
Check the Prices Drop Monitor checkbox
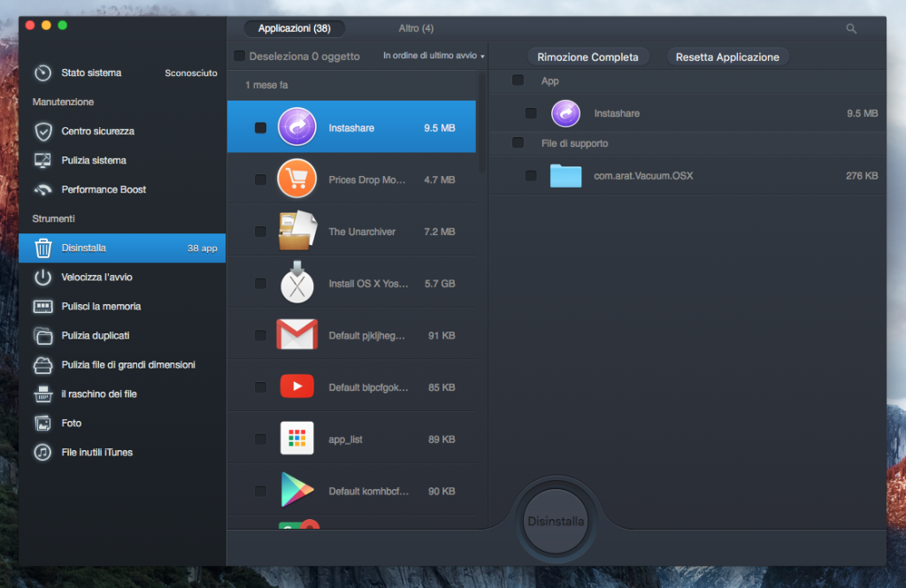[261, 179]
